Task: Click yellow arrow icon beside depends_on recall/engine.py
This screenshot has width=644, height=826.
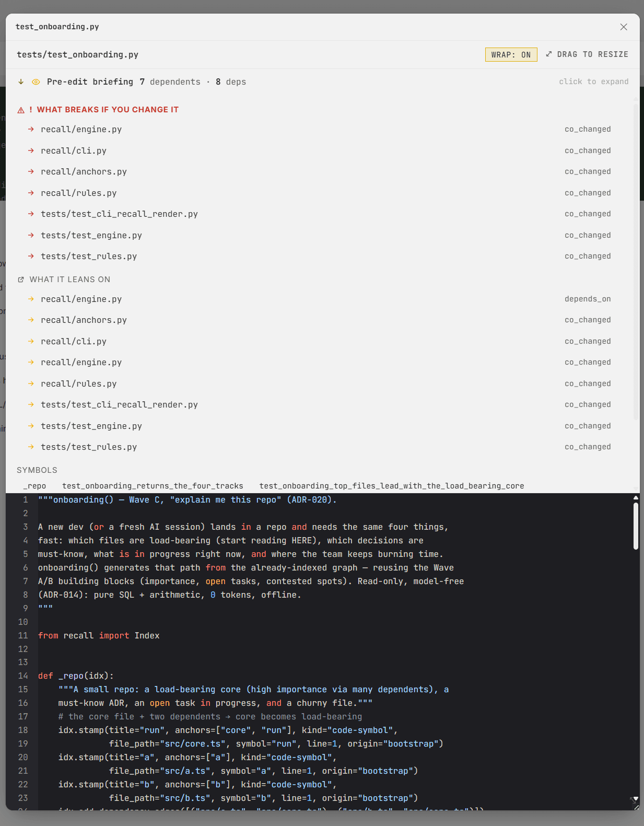Action: click(x=31, y=299)
